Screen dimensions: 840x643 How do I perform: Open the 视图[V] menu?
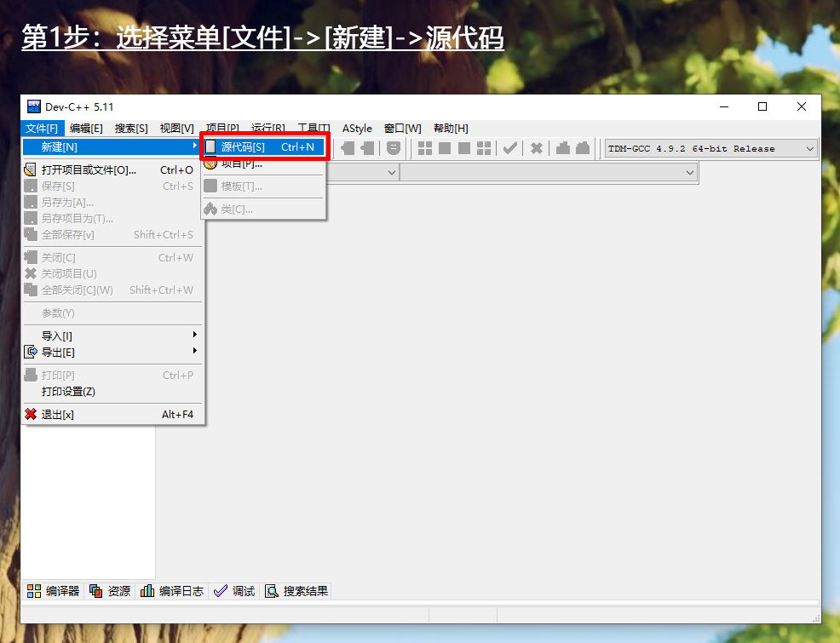[x=177, y=129]
